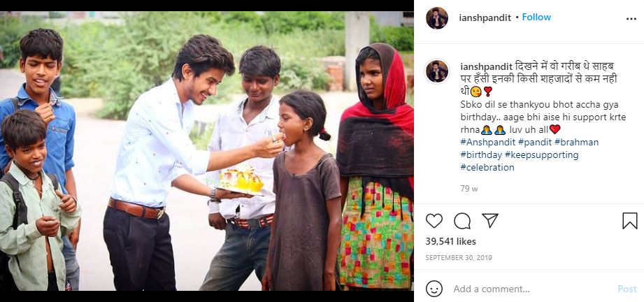Open the emoji picker smiley icon
This screenshot has height=302, width=644.
click(x=434, y=289)
